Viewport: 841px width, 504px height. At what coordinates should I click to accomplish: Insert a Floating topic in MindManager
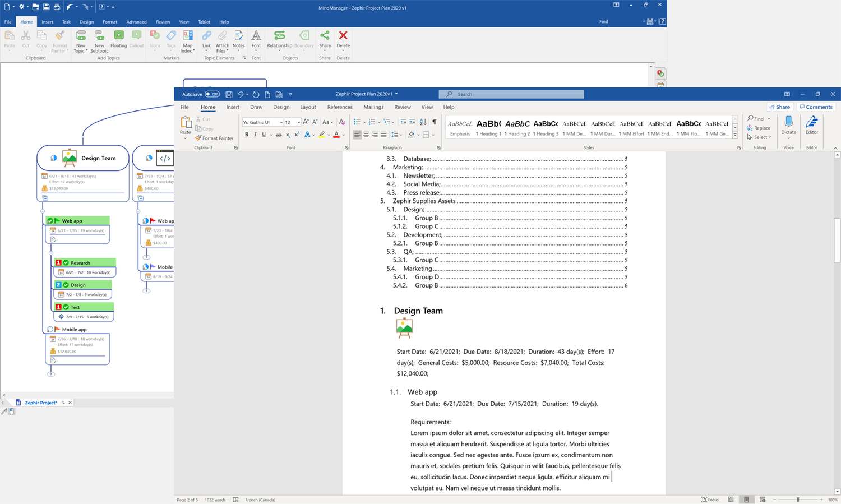click(118, 39)
